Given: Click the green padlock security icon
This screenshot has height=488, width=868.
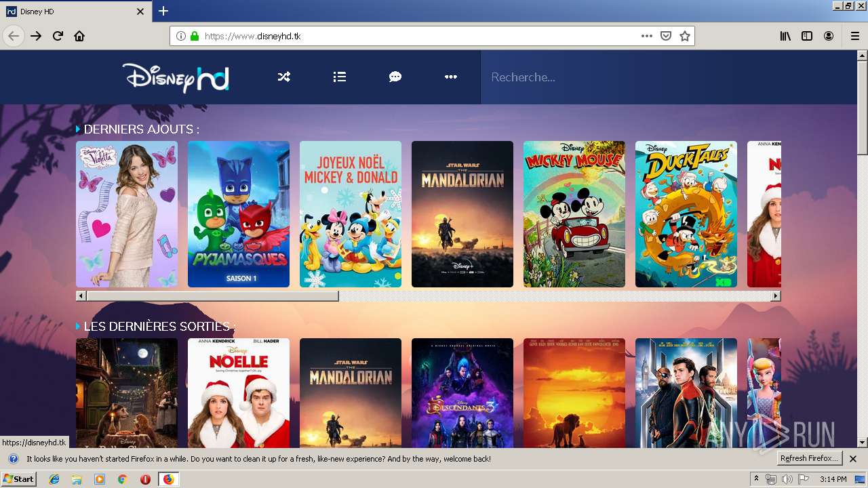Looking at the screenshot, I should pyautogui.click(x=195, y=36).
